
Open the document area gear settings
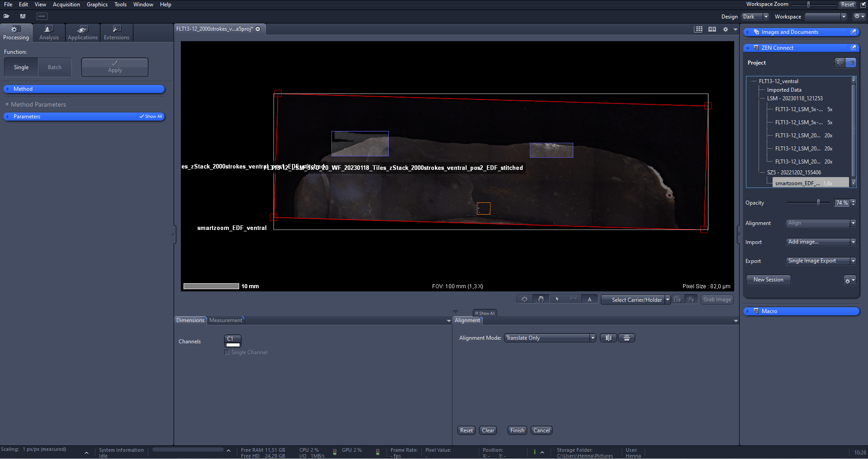point(726,29)
